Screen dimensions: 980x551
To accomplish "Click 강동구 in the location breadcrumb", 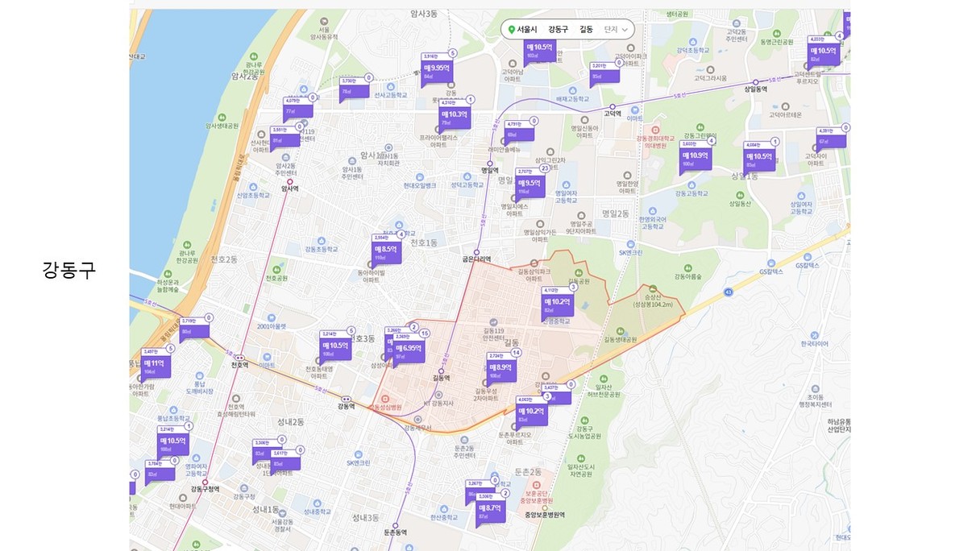I will pos(558,30).
